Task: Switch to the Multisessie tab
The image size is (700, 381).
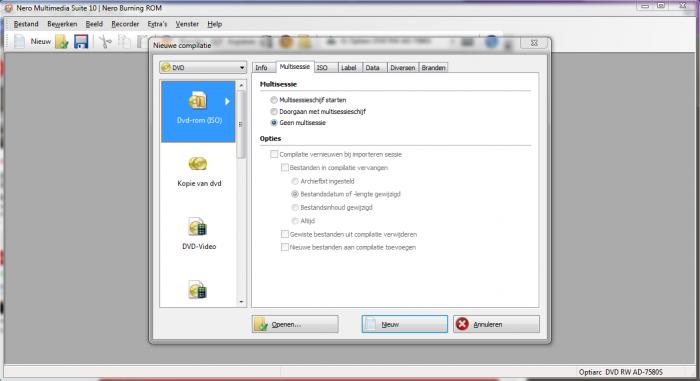Action: 295,67
